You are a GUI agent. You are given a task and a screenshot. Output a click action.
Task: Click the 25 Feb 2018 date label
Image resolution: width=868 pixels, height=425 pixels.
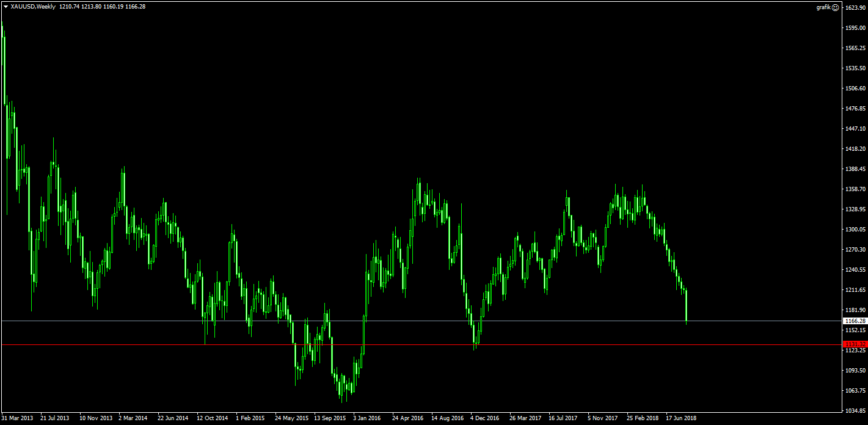(x=643, y=419)
